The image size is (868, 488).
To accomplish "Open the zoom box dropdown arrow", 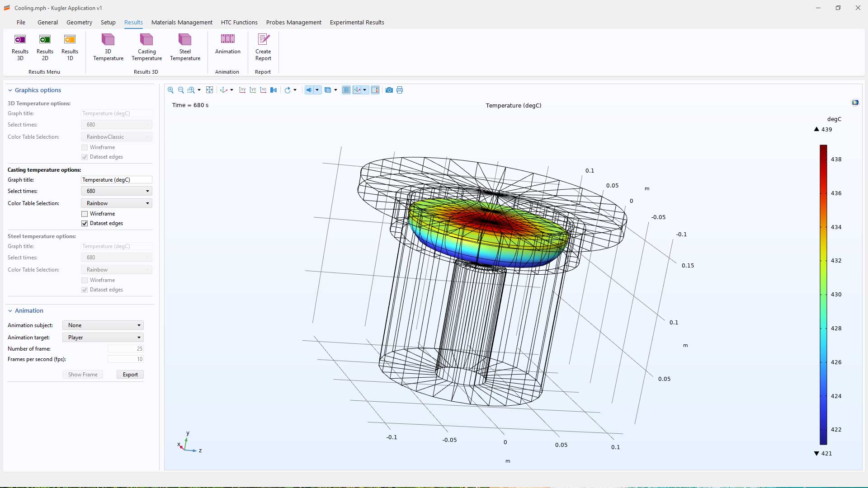I will tap(199, 90).
